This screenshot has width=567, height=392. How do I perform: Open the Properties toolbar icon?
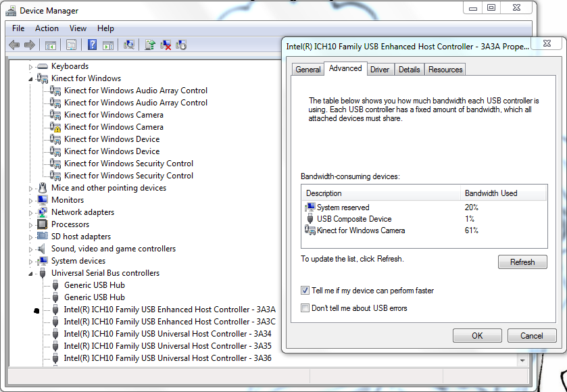point(71,45)
